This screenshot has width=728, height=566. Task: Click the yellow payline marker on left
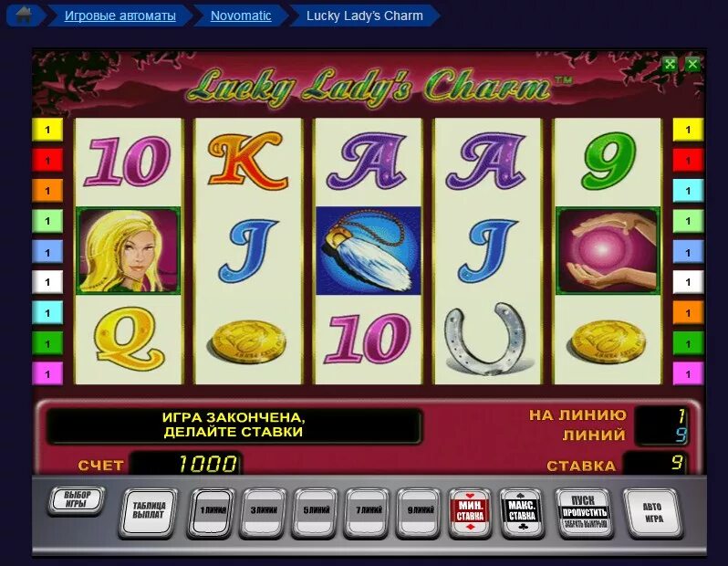(47, 131)
